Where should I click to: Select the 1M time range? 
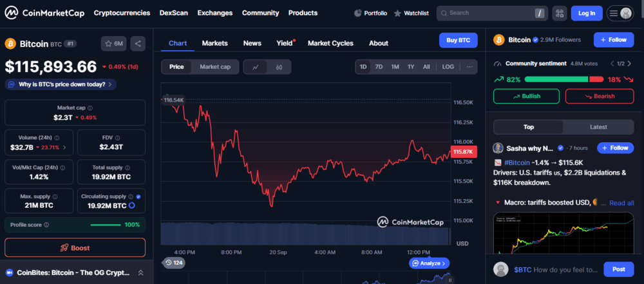(395, 66)
